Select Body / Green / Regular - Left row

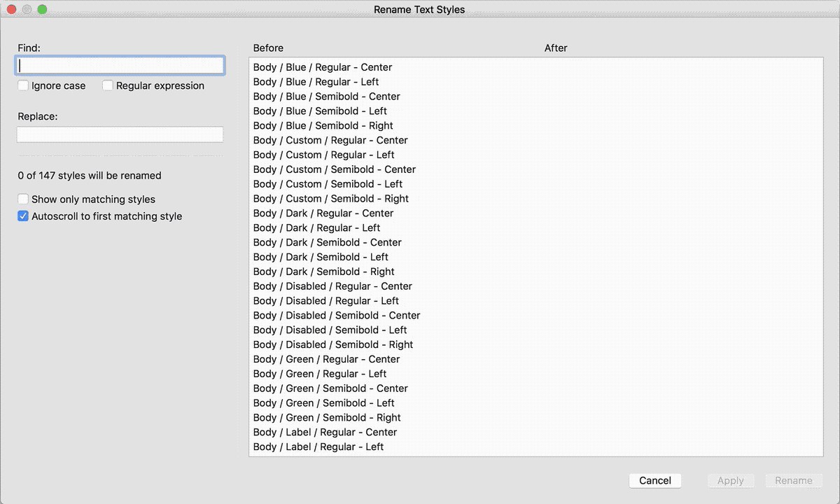(536, 374)
